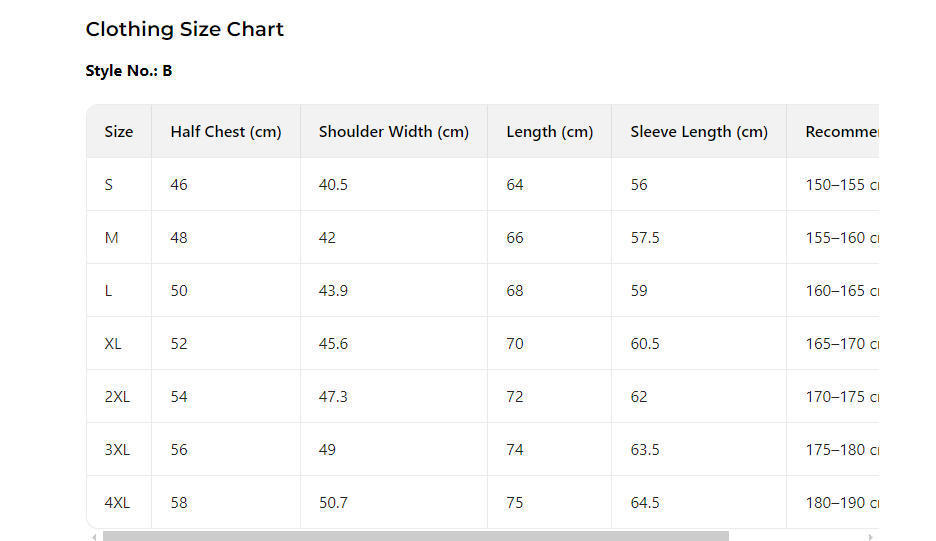Click the horizontal scrollbar's right arrow

(x=870, y=537)
